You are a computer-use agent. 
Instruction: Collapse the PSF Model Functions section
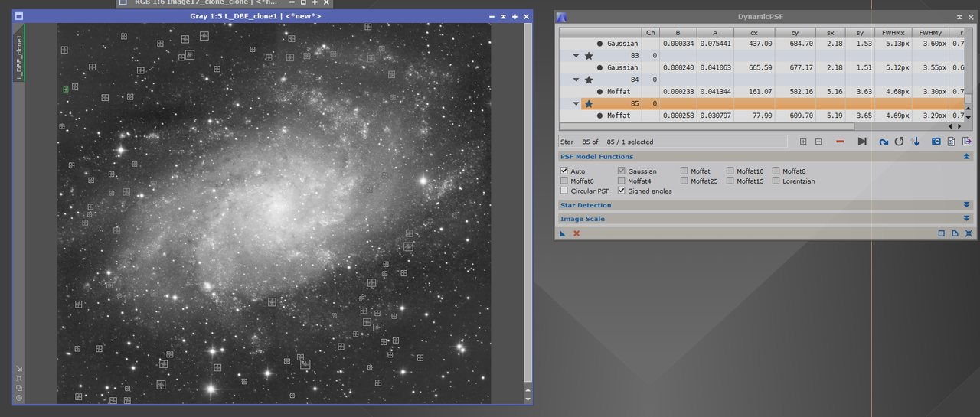(x=966, y=157)
